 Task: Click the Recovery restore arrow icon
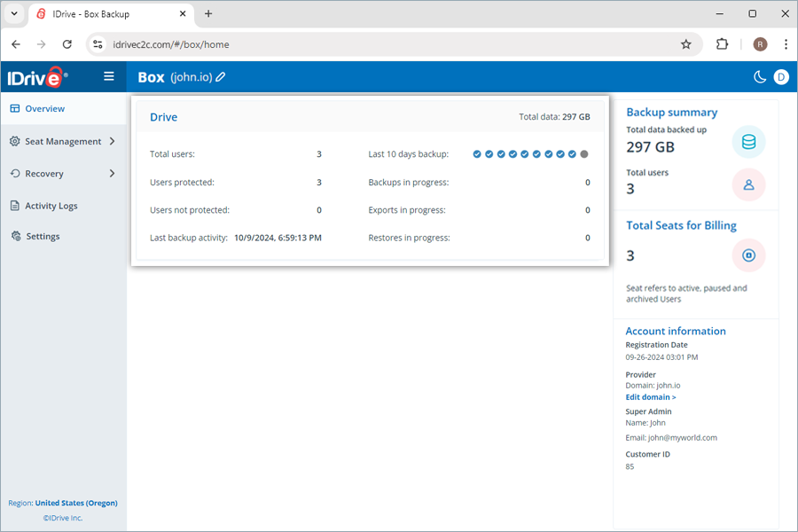click(15, 173)
